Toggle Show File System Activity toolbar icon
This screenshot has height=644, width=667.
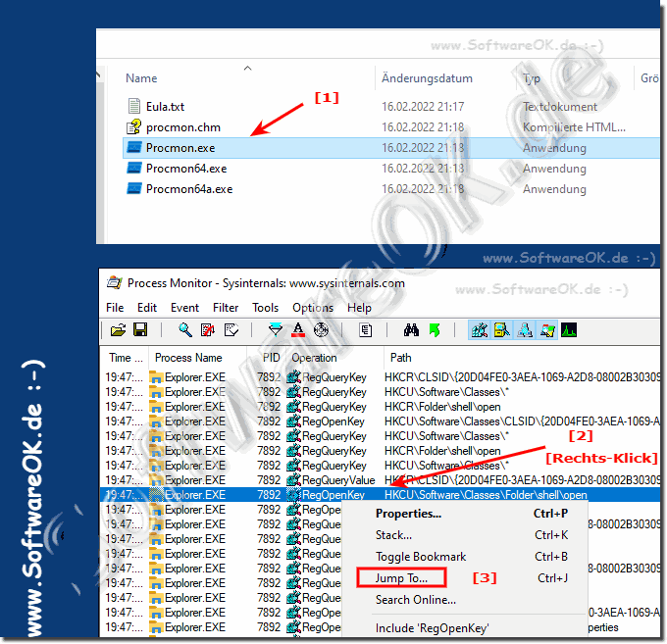(502, 330)
